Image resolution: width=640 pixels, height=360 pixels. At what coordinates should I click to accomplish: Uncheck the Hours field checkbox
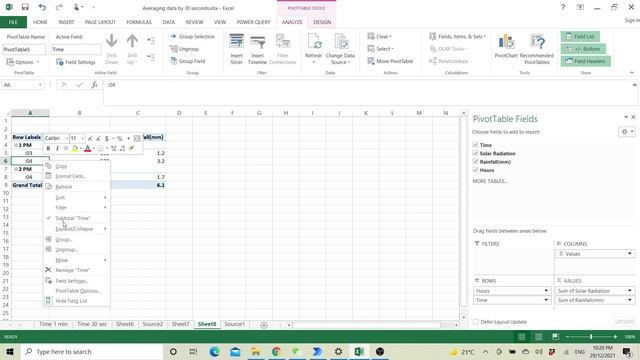point(476,170)
